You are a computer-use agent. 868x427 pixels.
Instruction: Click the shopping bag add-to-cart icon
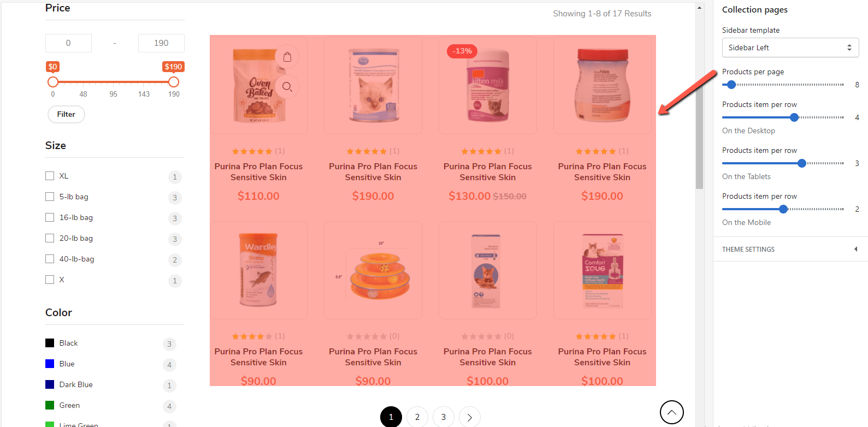287,57
